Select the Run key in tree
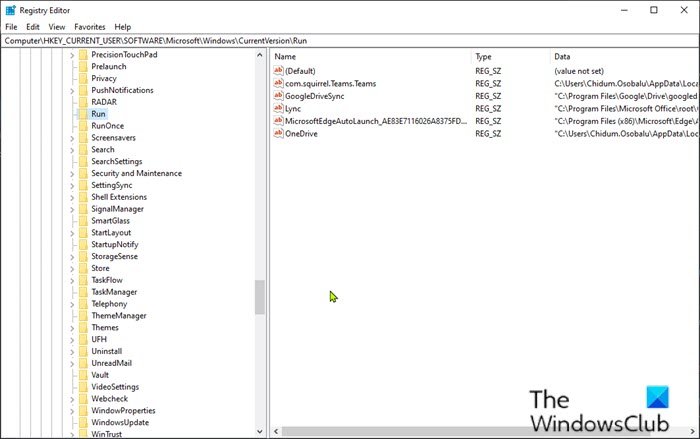 (x=98, y=114)
